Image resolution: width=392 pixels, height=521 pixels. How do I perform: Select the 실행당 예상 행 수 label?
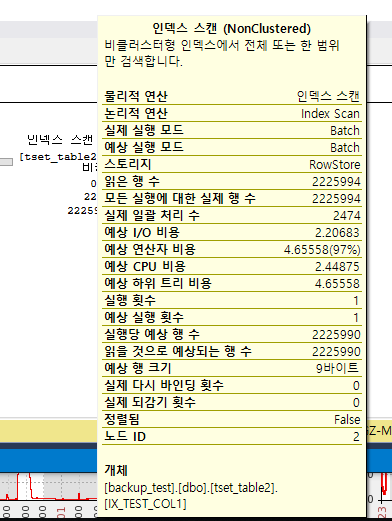(152, 334)
